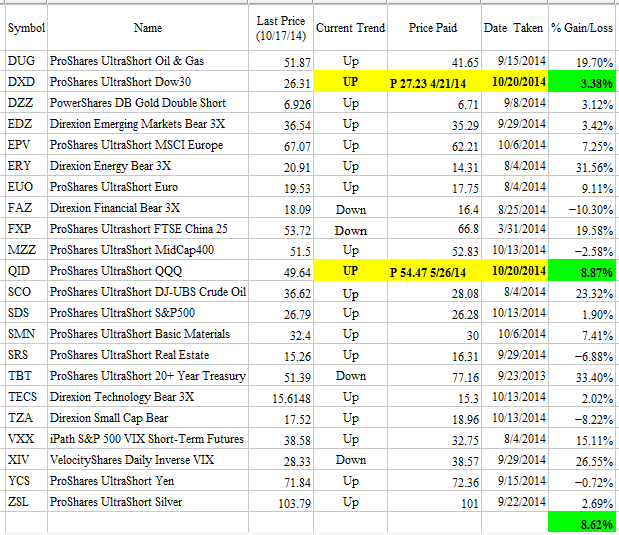The width and height of the screenshot is (619, 535).
Task: Click the EUO symbol cell
Action: pos(26,186)
